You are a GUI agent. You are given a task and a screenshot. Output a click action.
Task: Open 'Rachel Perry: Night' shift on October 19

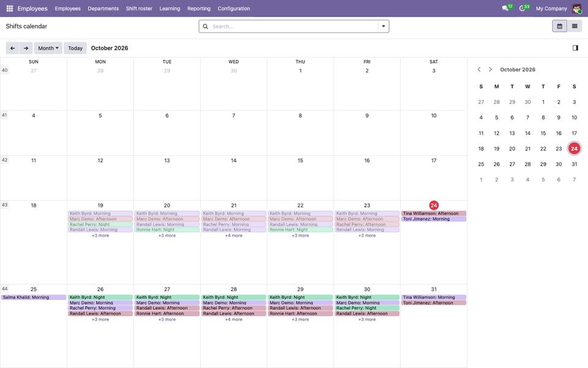[x=100, y=224]
